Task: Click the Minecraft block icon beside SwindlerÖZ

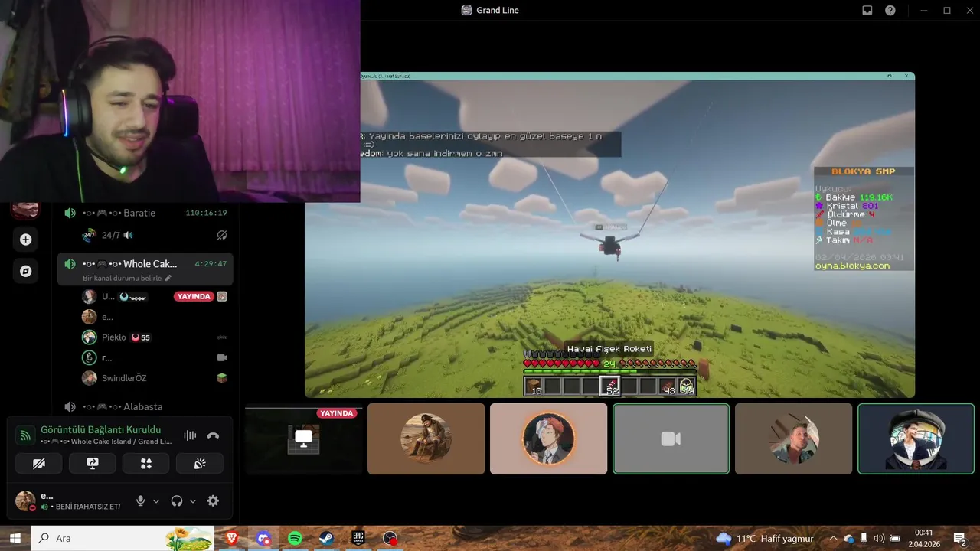Action: click(x=222, y=378)
